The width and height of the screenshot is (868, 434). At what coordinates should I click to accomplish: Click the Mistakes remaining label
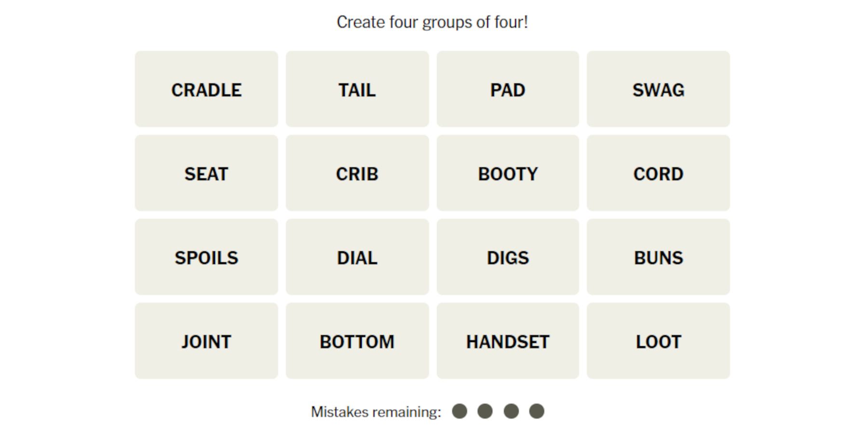(377, 411)
